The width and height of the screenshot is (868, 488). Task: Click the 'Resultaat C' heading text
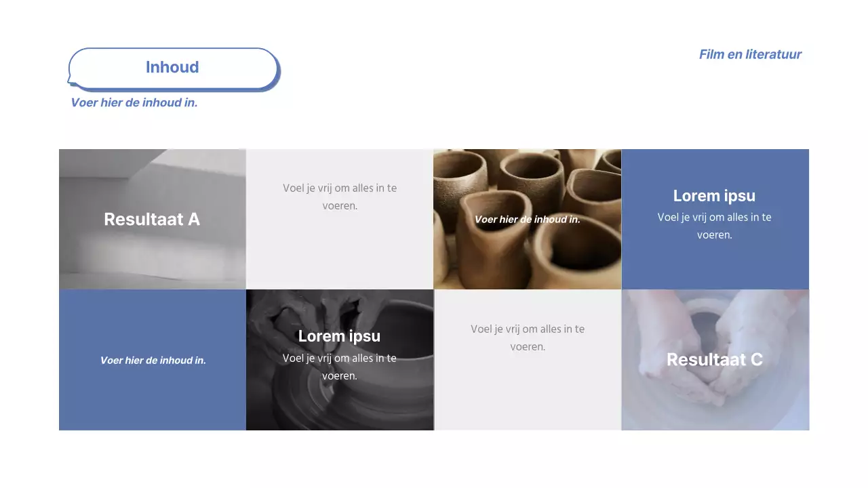tap(715, 360)
